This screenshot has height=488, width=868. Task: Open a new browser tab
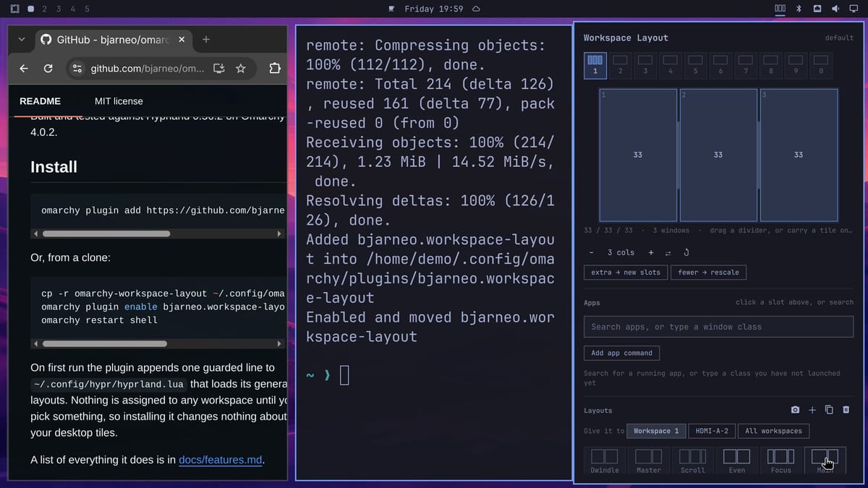(x=206, y=40)
